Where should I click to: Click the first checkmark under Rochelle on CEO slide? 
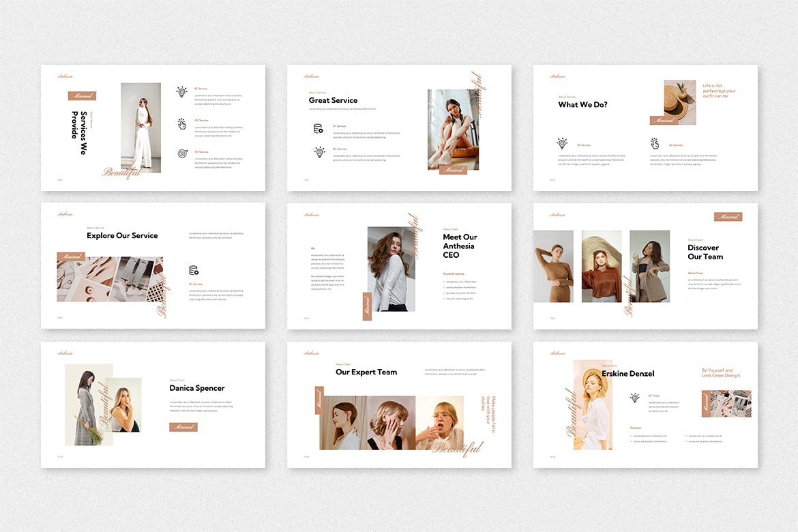(445, 282)
